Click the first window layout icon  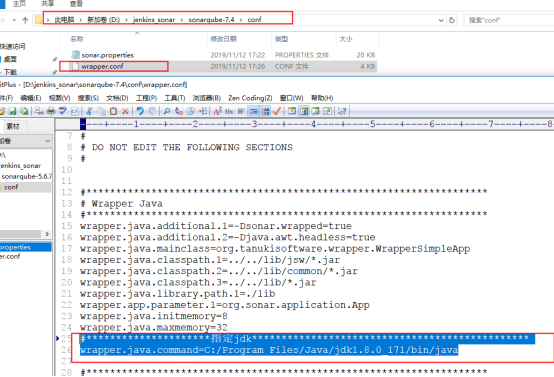[292, 111]
